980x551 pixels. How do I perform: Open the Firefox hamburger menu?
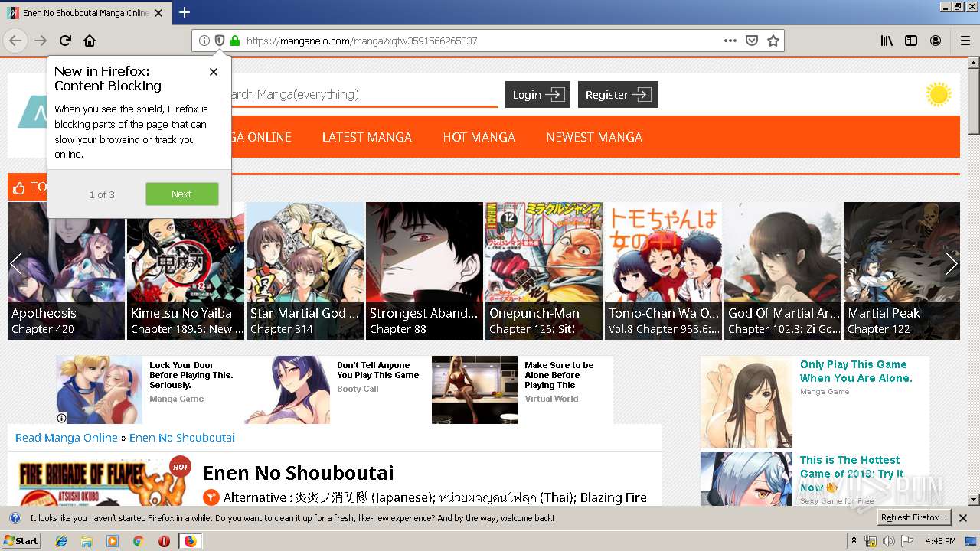965,41
